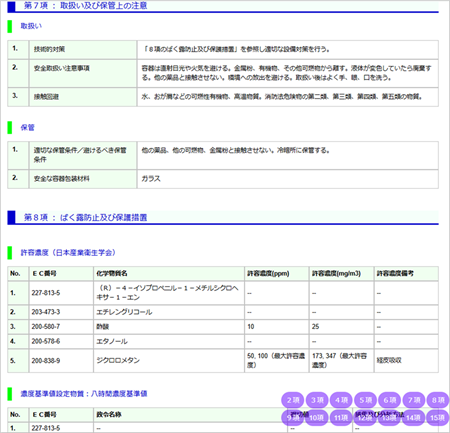450x433 pixels.
Task: Select the ガラス cell value
Action: pos(151,179)
